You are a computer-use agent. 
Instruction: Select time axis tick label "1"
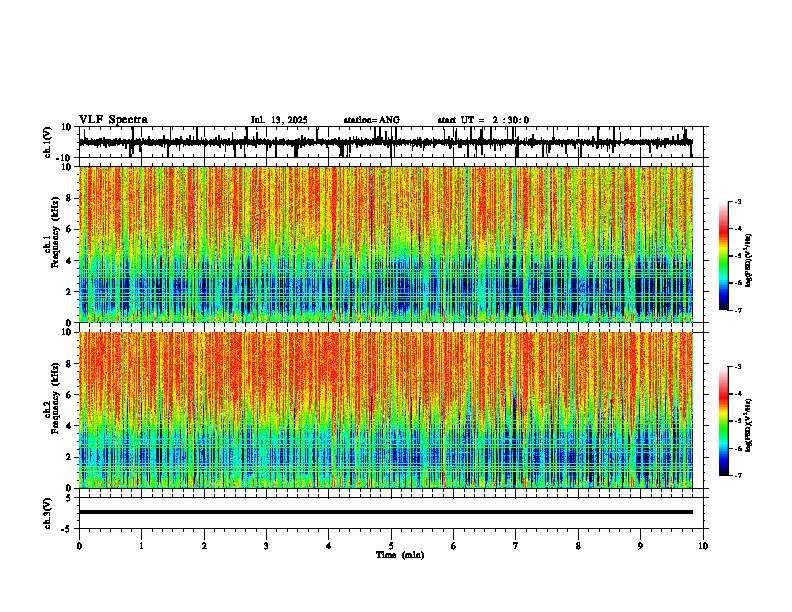(141, 546)
